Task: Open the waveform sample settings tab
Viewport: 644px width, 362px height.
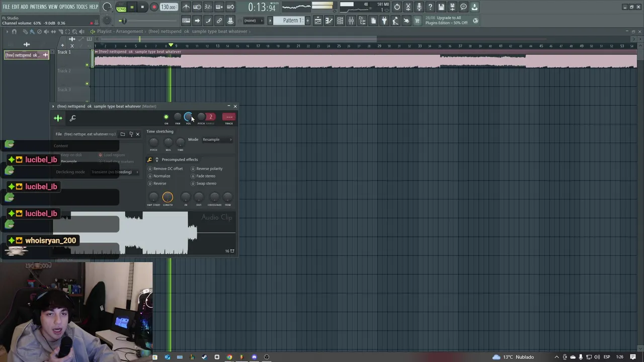Action: [58, 118]
